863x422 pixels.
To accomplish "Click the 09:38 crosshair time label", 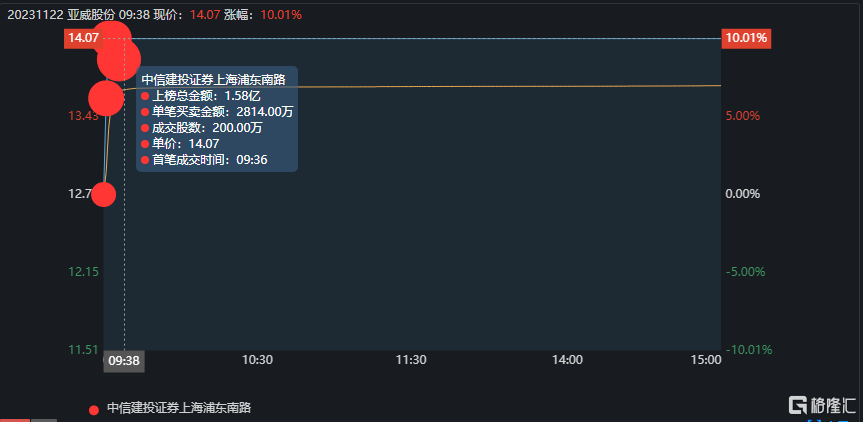I will (124, 361).
